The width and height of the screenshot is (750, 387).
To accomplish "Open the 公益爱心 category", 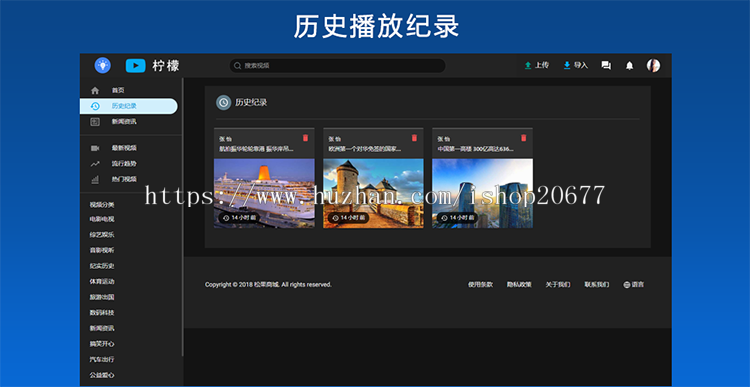I will point(102,375).
